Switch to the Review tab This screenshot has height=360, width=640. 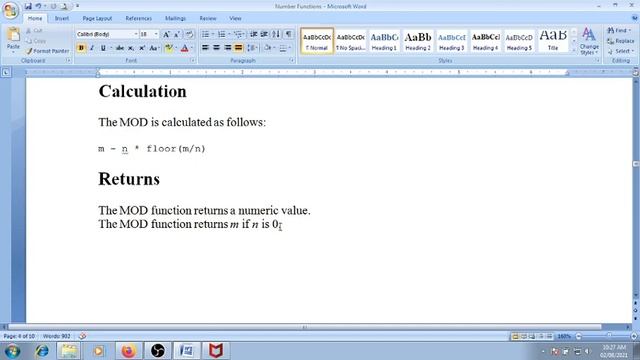[x=208, y=18]
